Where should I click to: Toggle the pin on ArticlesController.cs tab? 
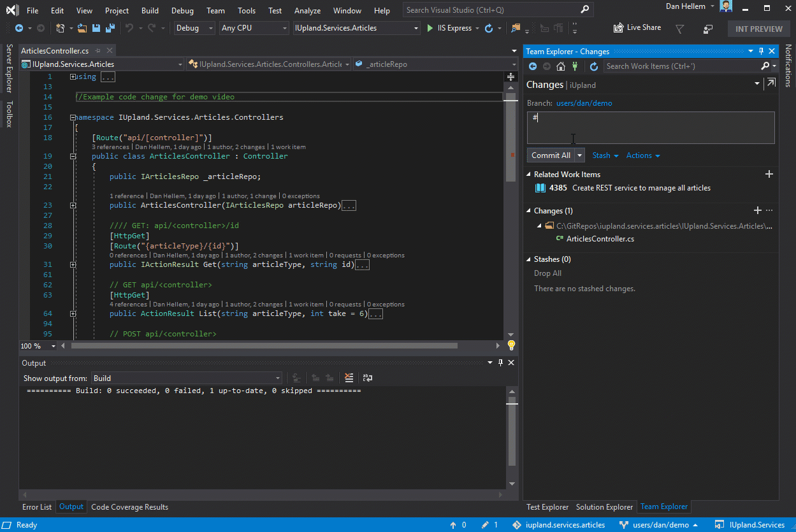click(97, 51)
